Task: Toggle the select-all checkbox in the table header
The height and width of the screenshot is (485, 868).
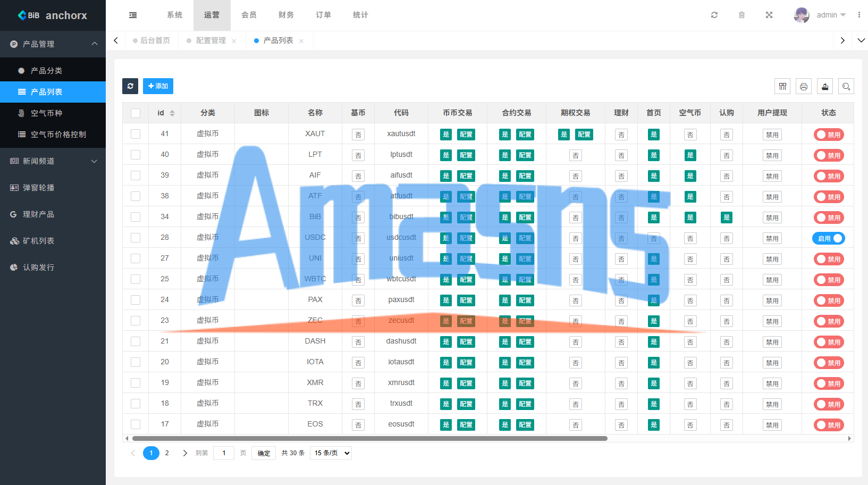Action: pos(136,113)
